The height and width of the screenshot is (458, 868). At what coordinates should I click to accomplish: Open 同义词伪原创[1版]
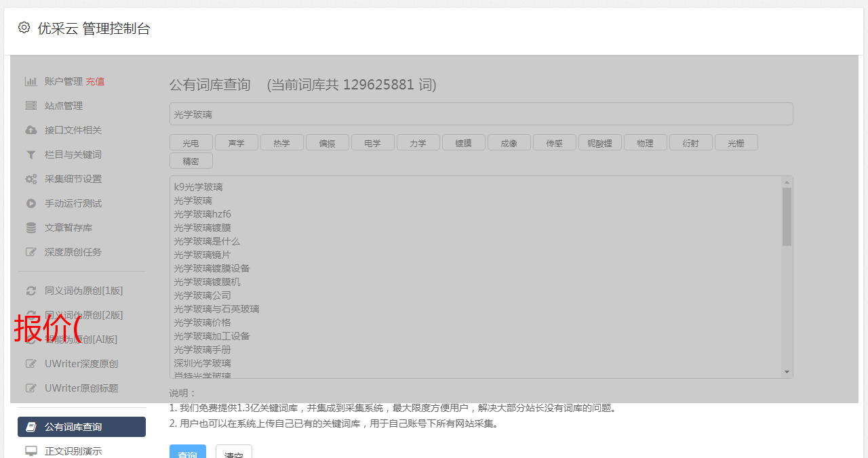click(84, 291)
